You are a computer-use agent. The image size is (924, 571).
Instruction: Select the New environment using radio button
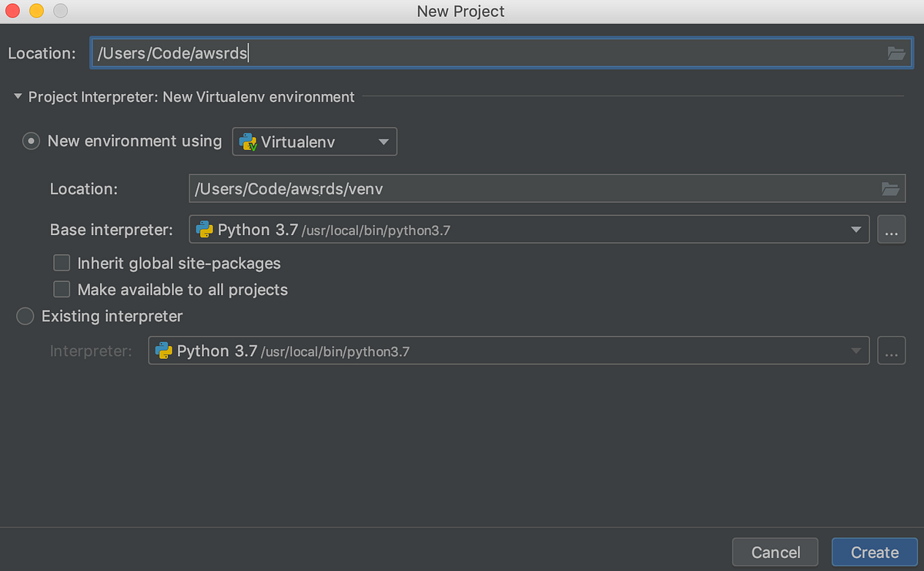31,142
